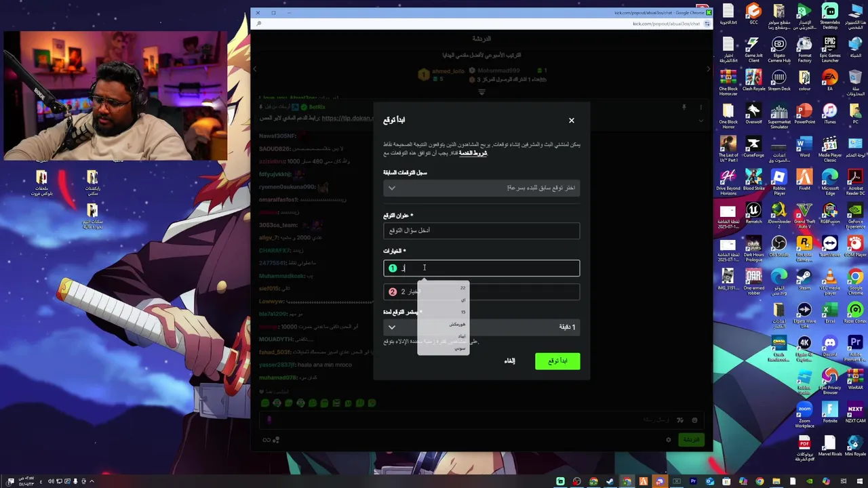Open Media Player Classic shortcut

pyautogui.click(x=830, y=148)
